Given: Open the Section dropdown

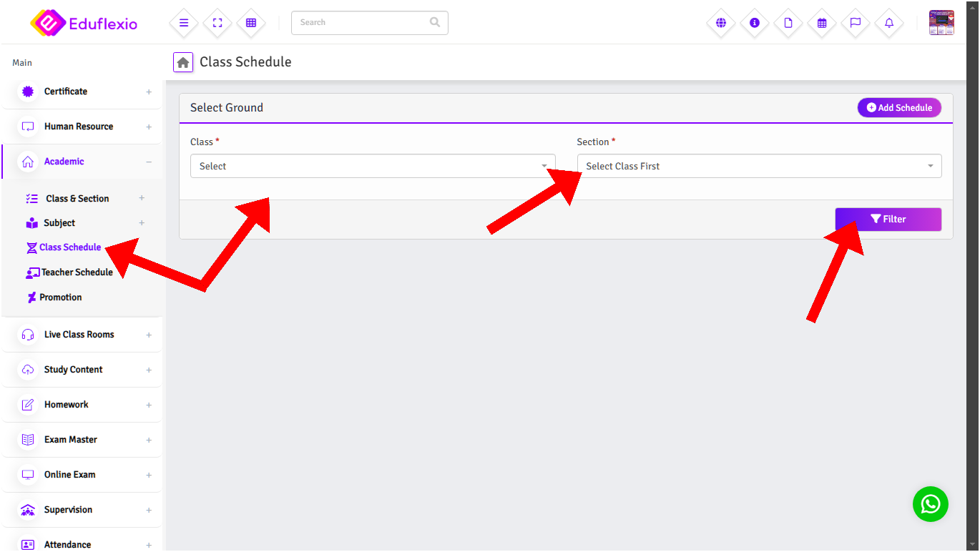Looking at the screenshot, I should pos(758,166).
